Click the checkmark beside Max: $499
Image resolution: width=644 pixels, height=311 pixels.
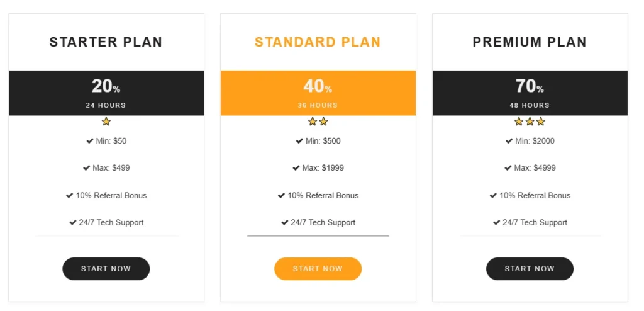pos(86,168)
